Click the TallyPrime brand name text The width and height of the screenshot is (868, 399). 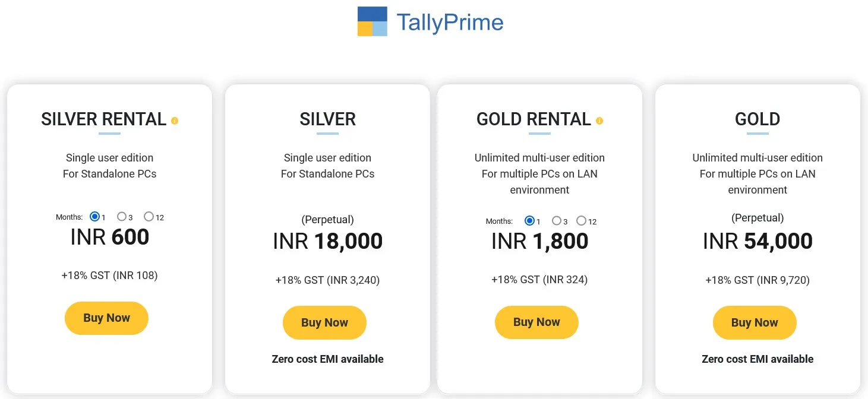(450, 23)
